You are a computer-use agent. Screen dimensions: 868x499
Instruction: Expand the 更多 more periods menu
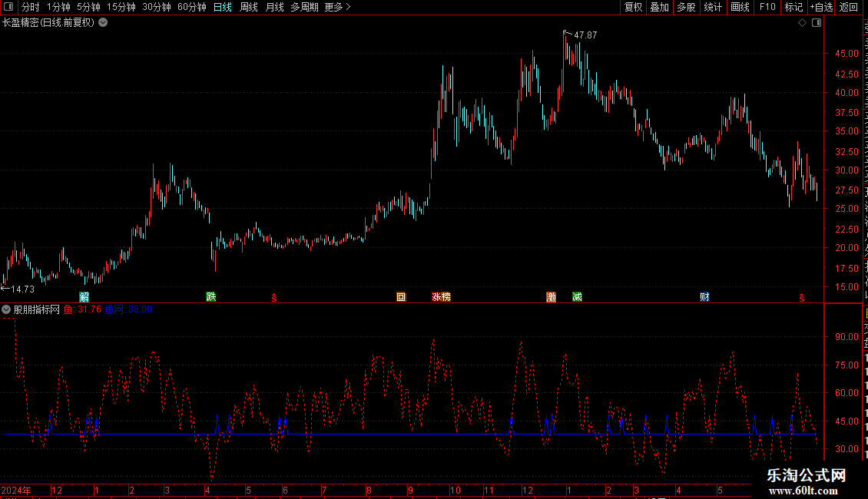pyautogui.click(x=337, y=7)
